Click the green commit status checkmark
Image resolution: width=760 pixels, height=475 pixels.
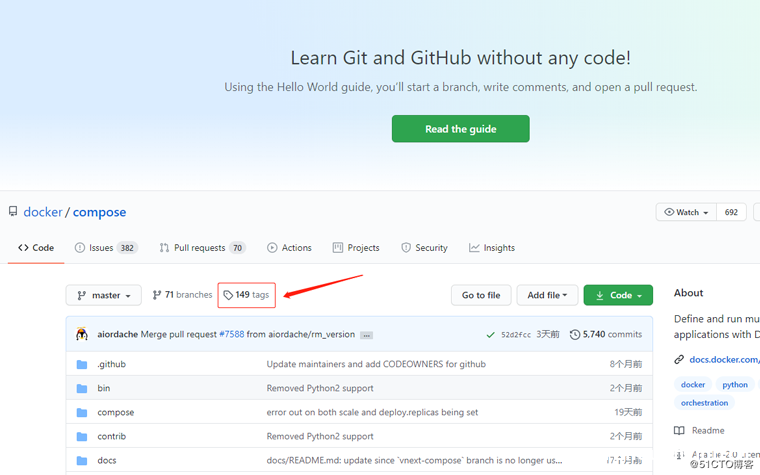coord(490,334)
